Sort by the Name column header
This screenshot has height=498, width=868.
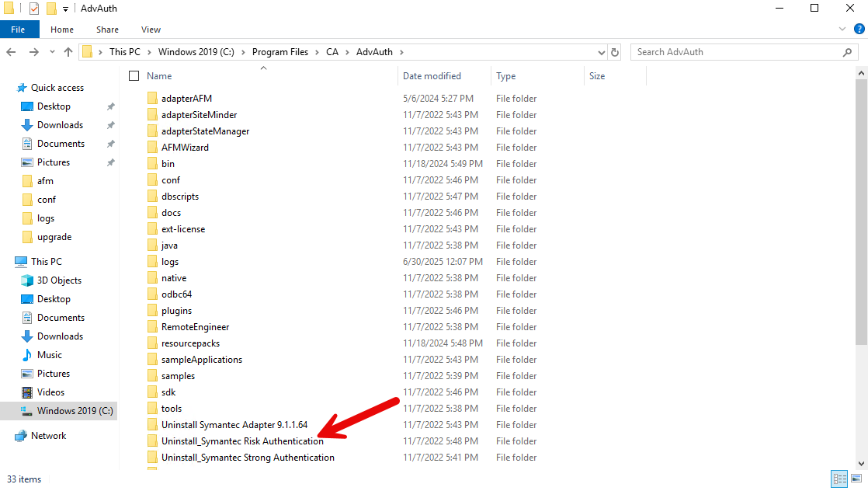point(159,76)
